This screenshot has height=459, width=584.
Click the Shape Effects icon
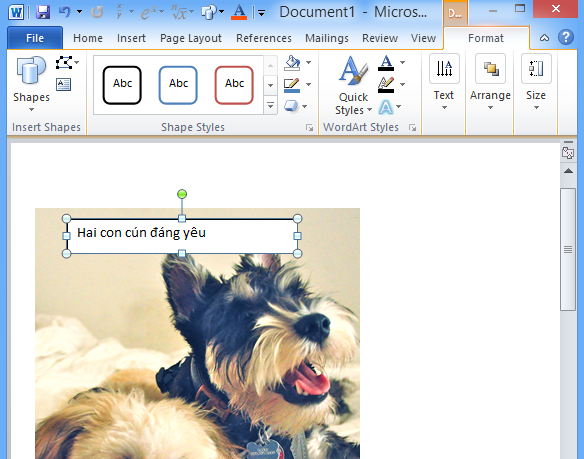(291, 106)
